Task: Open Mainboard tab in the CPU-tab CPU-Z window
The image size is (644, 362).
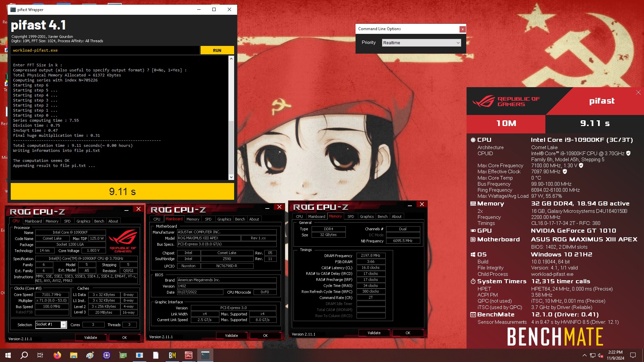Action: pos(33,221)
